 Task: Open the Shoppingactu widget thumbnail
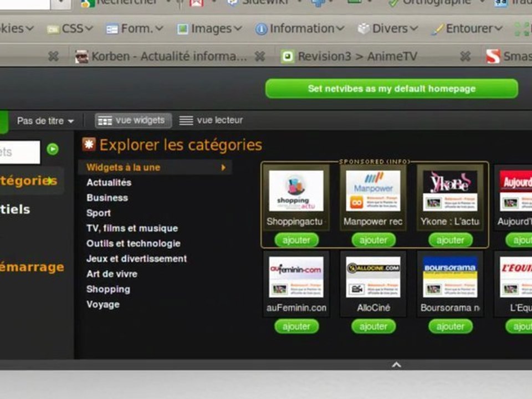pyautogui.click(x=296, y=191)
